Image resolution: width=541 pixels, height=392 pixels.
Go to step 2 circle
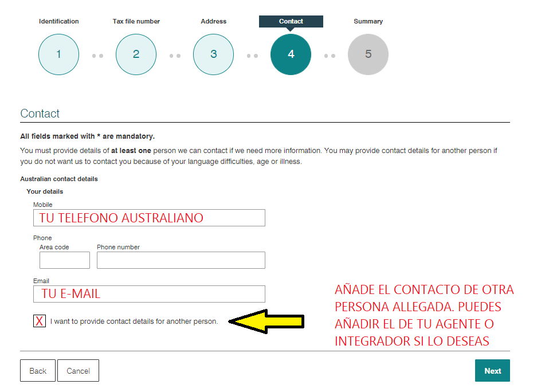click(136, 54)
